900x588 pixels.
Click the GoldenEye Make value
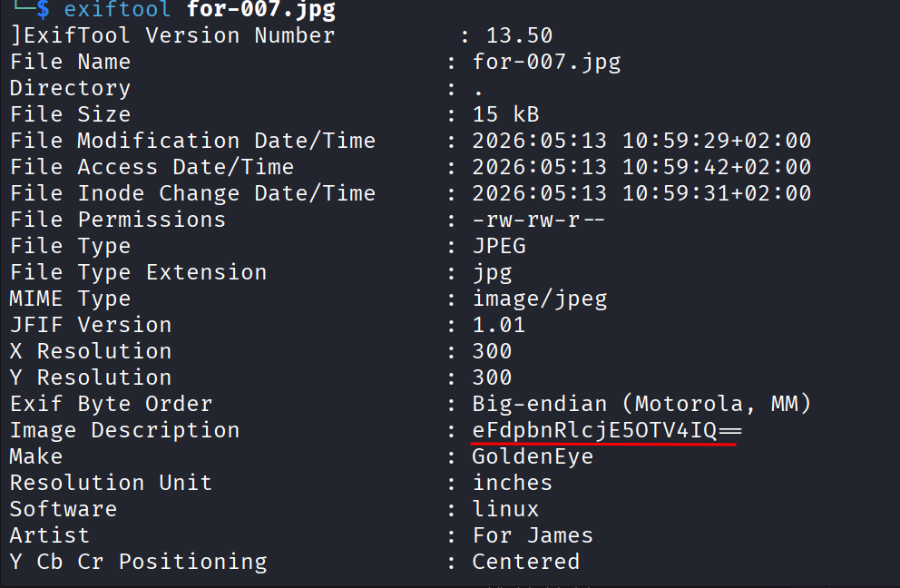(533, 456)
